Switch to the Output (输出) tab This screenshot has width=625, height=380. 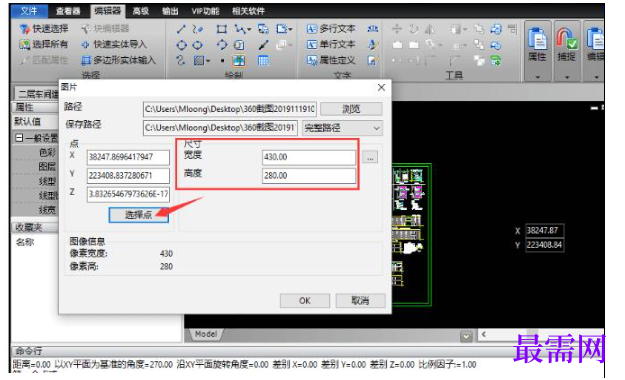pos(170,11)
